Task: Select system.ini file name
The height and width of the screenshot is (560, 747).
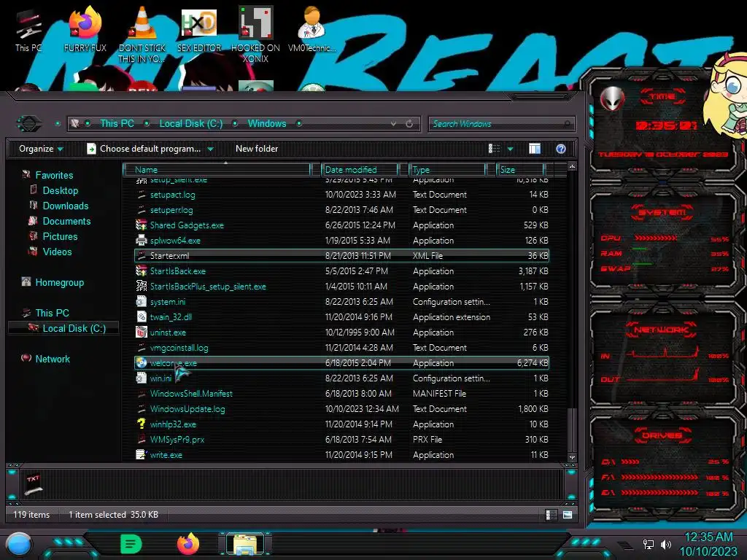Action: pyautogui.click(x=168, y=302)
